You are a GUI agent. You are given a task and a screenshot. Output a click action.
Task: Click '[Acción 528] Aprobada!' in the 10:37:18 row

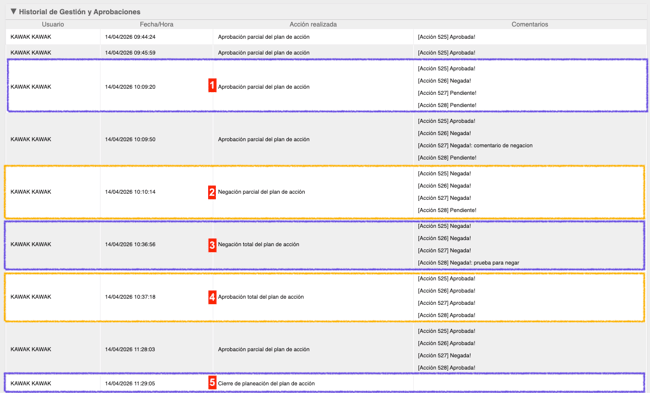point(446,315)
